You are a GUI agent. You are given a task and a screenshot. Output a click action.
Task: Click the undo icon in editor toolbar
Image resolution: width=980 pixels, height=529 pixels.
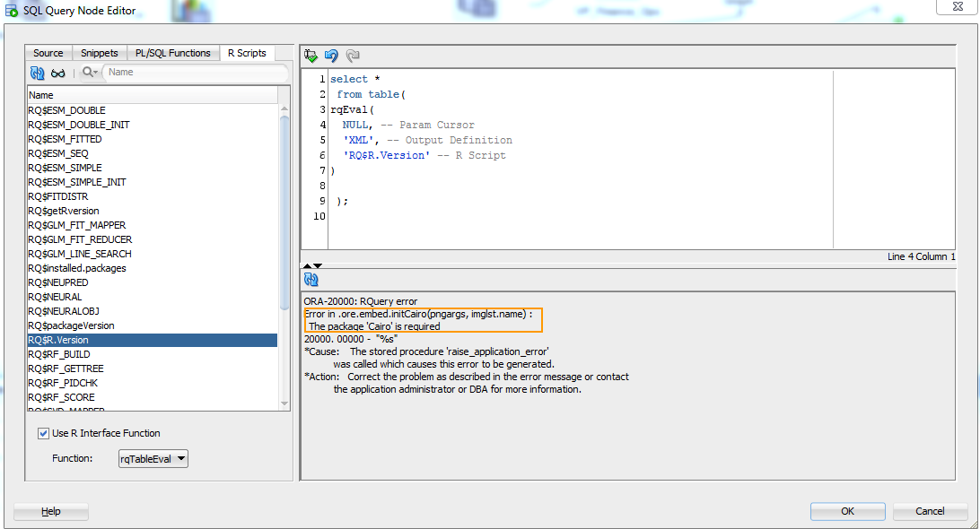pyautogui.click(x=331, y=56)
